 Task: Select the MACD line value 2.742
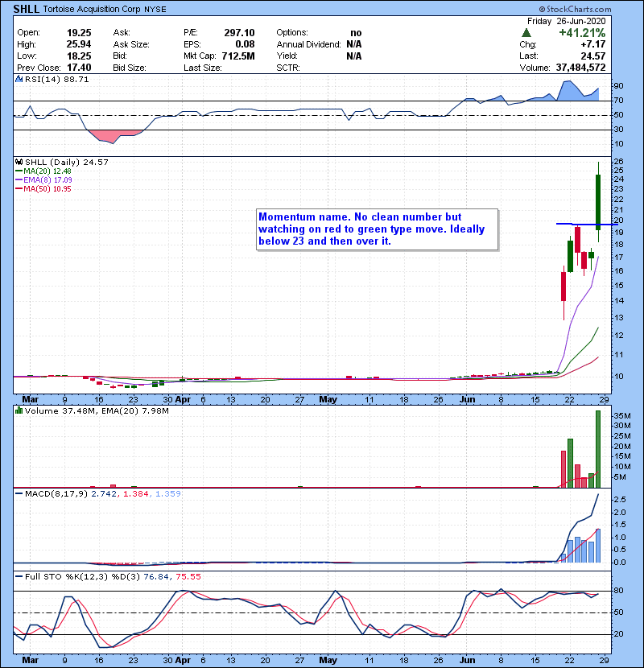coord(103,494)
